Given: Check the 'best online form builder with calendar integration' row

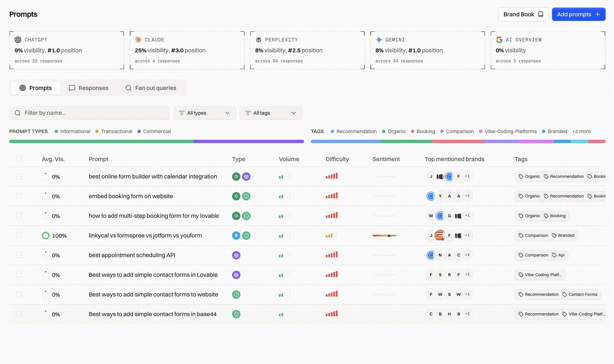Looking at the screenshot, I should coord(19,176).
